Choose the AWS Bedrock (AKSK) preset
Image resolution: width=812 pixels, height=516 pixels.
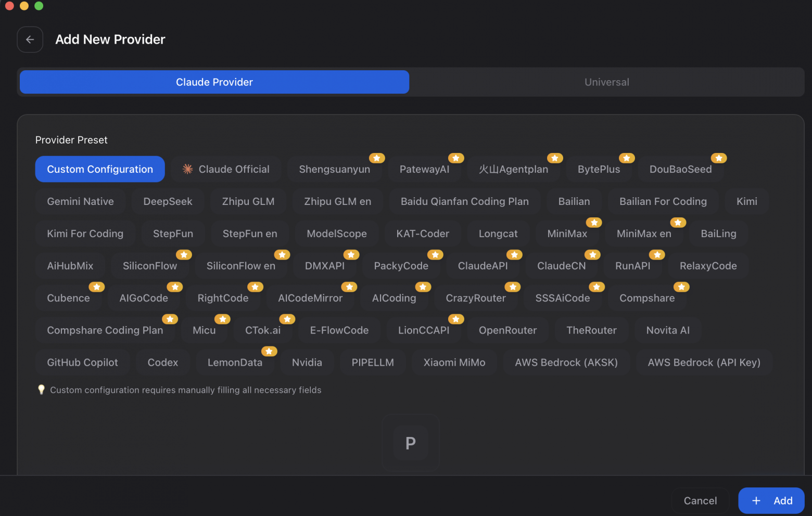(x=566, y=363)
